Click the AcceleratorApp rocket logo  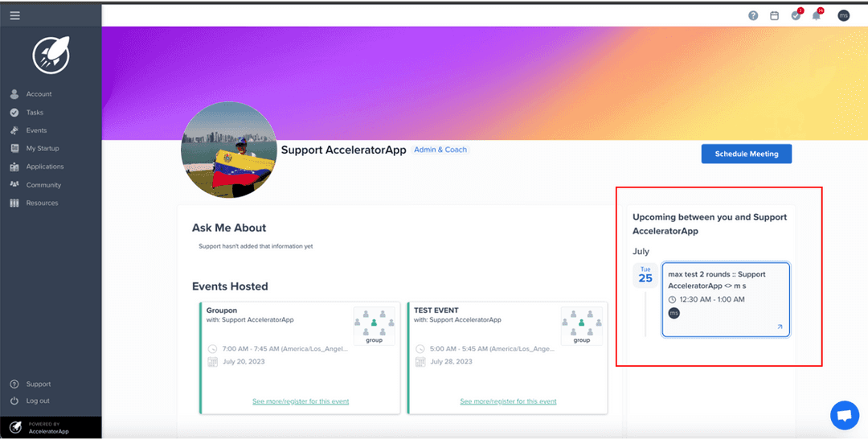[51, 55]
